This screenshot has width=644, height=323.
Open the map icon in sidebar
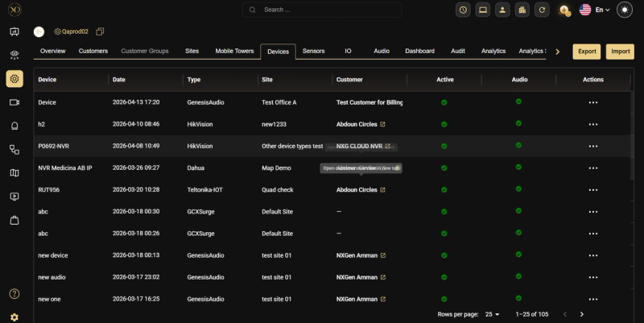pyautogui.click(x=14, y=173)
